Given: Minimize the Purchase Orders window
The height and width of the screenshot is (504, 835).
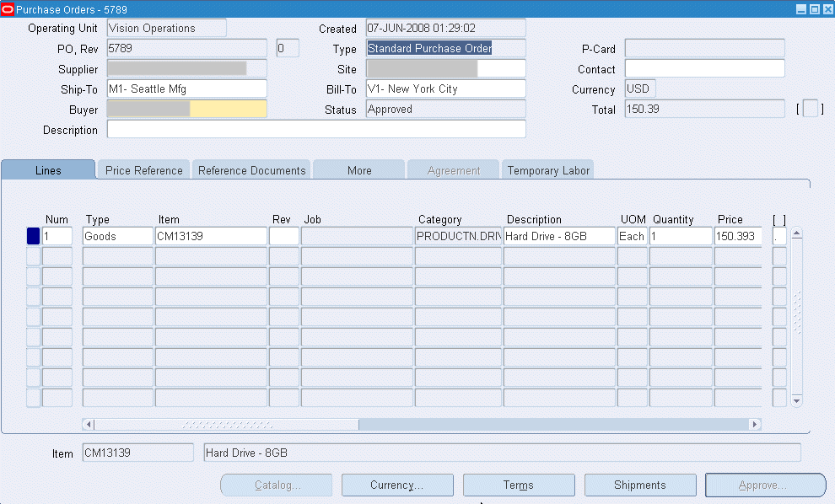Looking at the screenshot, I should click(x=801, y=9).
